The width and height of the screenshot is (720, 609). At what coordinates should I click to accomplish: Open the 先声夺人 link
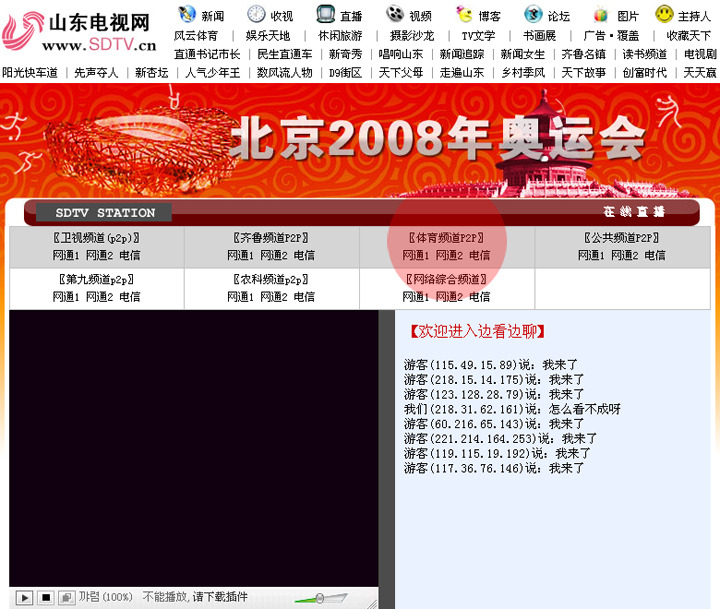click(x=96, y=73)
